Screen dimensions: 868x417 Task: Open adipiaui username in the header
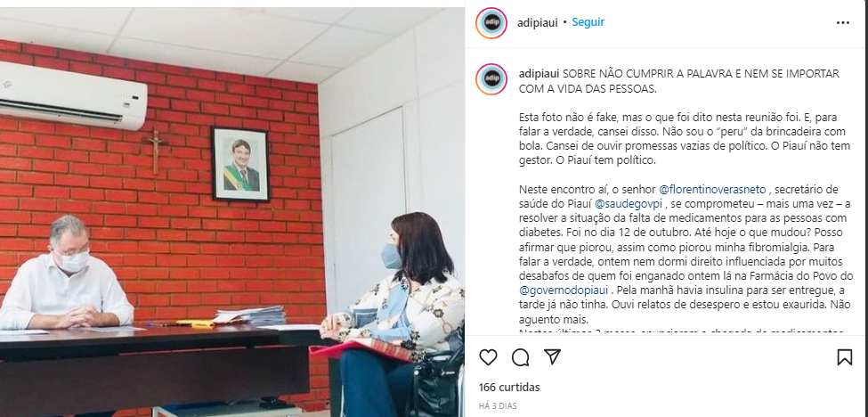click(537, 22)
